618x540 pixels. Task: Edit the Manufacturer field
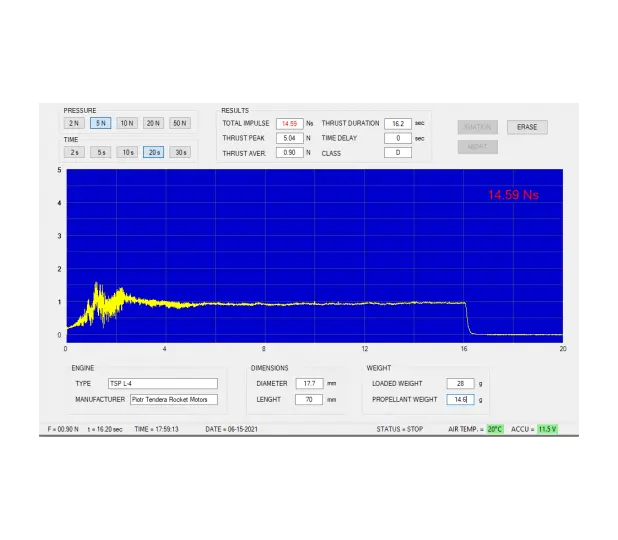(x=174, y=399)
